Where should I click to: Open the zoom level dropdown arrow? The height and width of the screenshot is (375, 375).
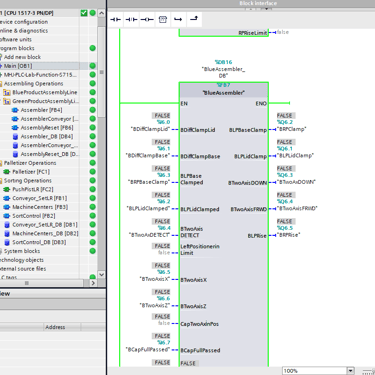tap(350, 371)
